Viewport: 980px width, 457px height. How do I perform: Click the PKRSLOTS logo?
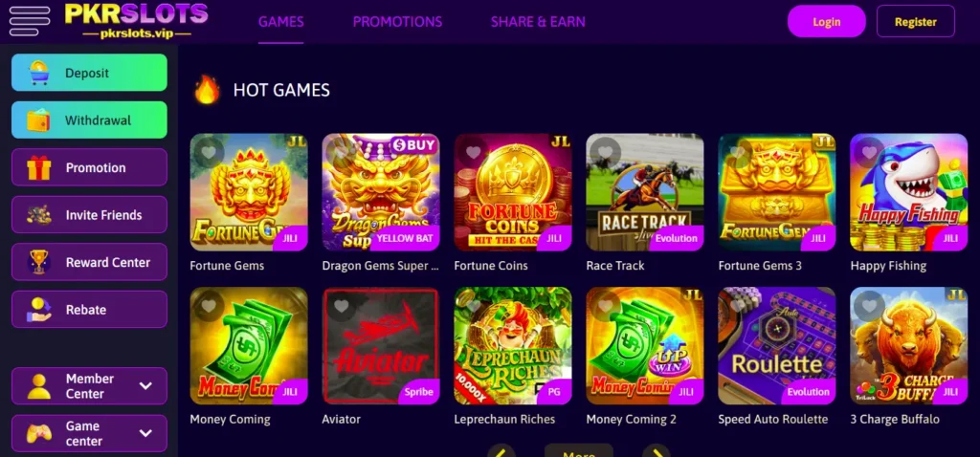[136, 21]
